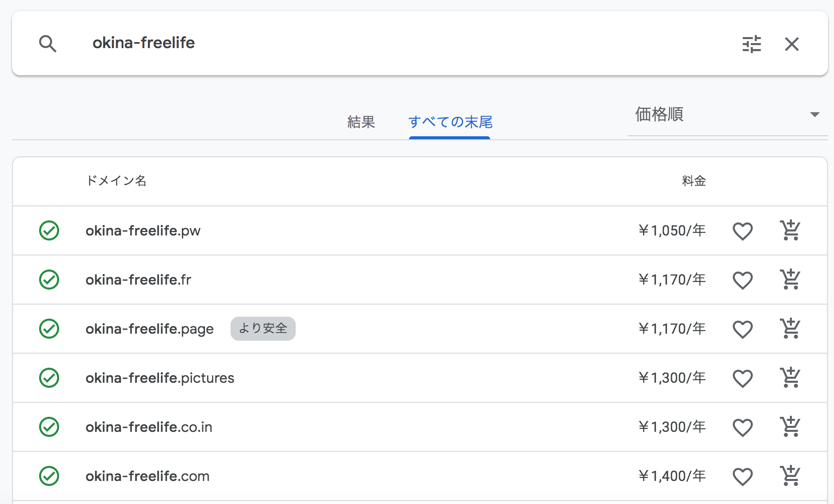Click the 料金 column header
This screenshot has height=504, width=834.
694,181
